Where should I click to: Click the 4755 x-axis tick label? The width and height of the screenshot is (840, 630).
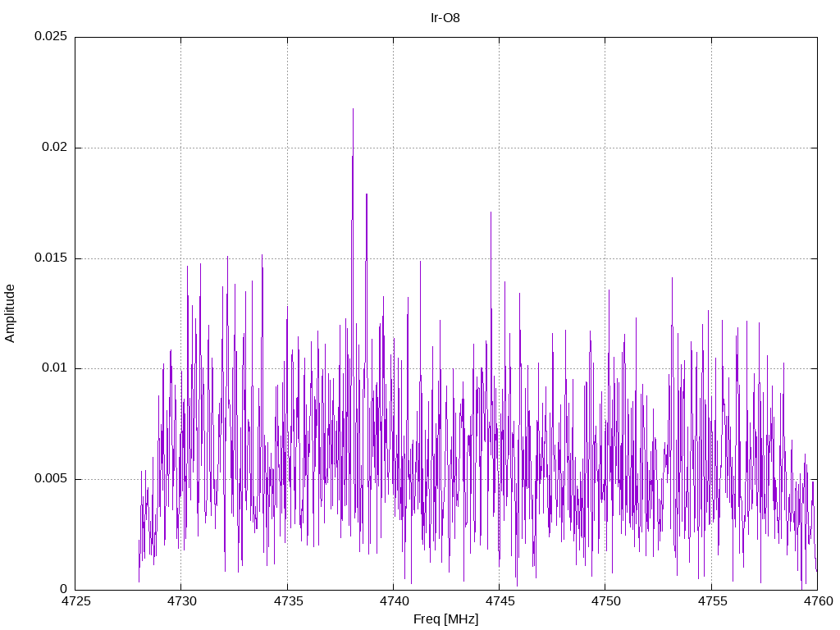coord(713,601)
